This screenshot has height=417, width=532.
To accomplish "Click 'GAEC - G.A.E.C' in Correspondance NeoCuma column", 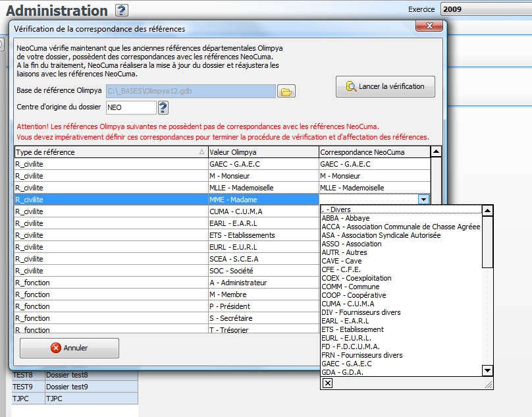I will point(375,164).
